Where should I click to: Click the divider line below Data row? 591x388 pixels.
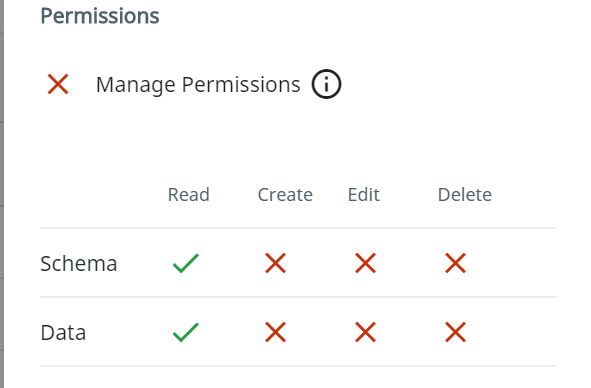click(298, 366)
